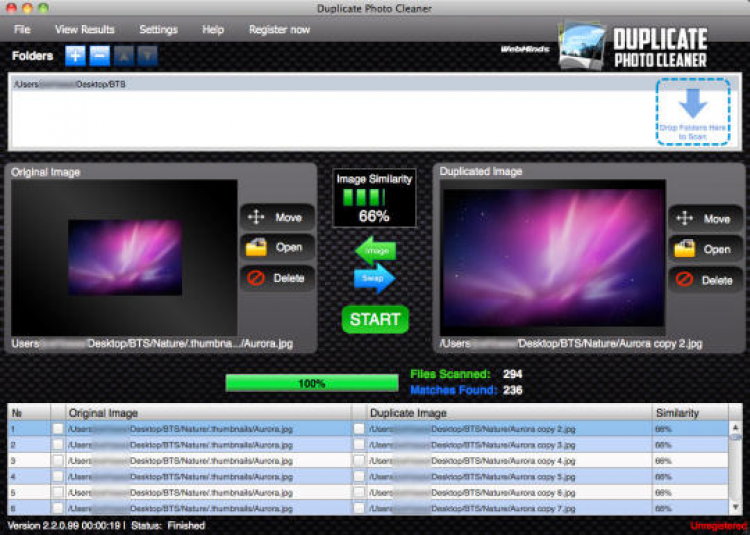
Task: Check the original image box in row 2
Action: (x=58, y=445)
